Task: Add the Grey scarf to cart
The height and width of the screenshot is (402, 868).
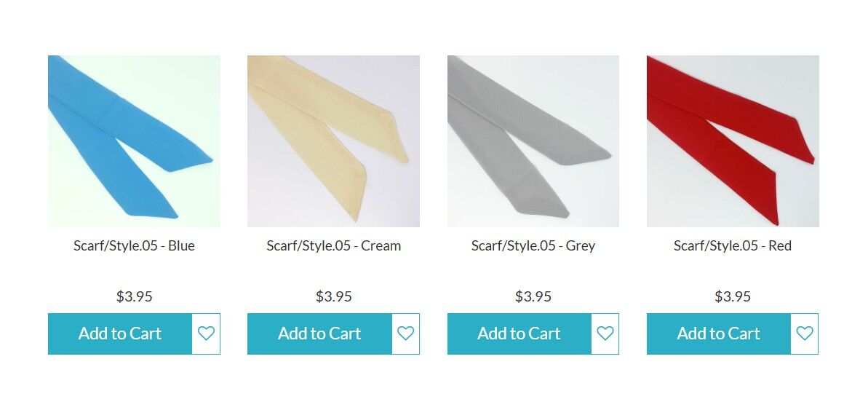Action: point(519,334)
